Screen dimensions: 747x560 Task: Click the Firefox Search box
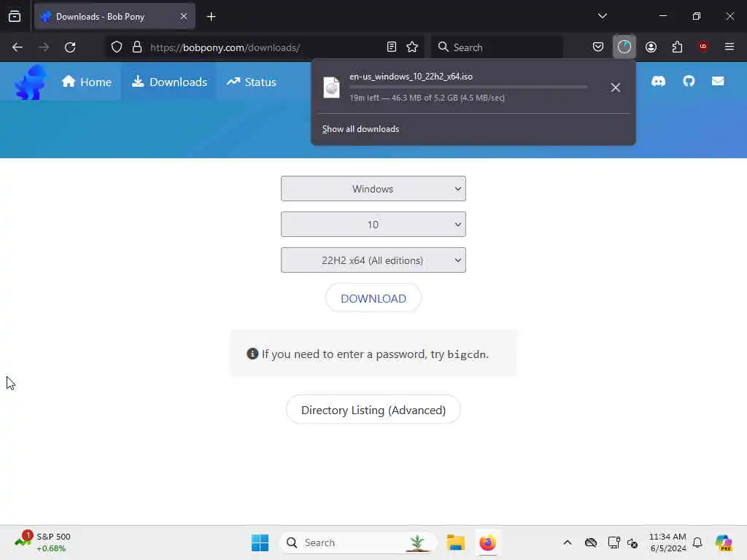pyautogui.click(x=498, y=47)
